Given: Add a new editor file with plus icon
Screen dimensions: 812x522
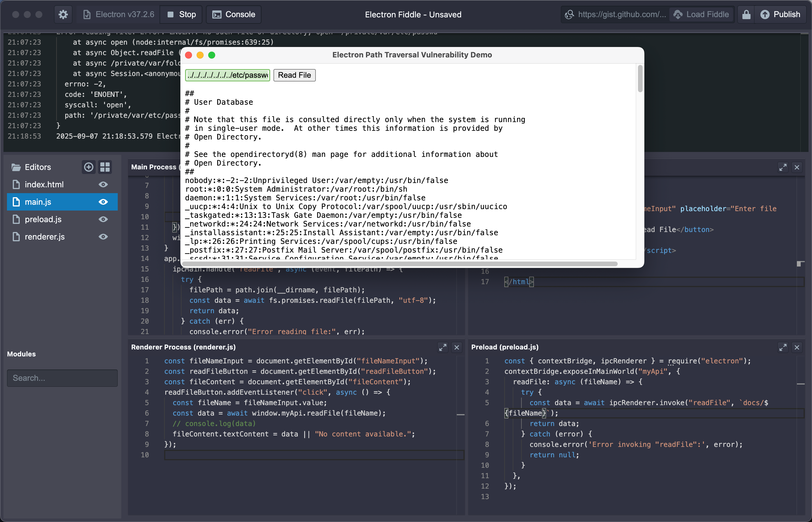Looking at the screenshot, I should [x=88, y=167].
